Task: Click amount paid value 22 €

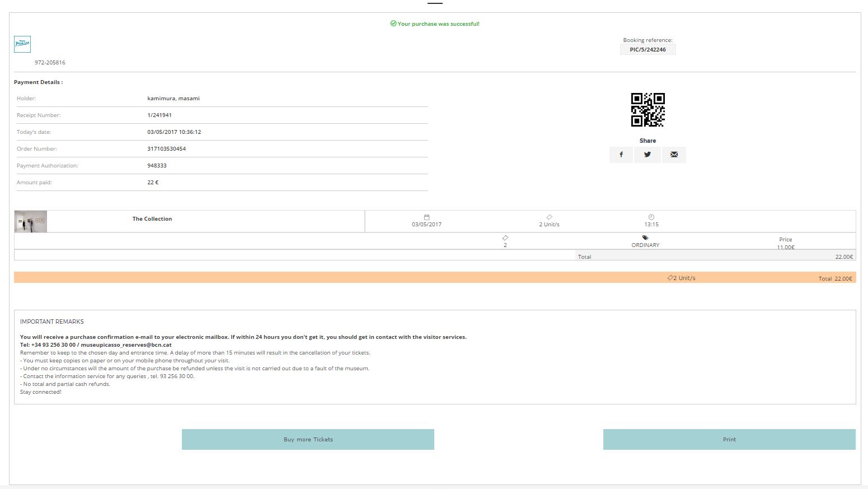Action: point(153,183)
